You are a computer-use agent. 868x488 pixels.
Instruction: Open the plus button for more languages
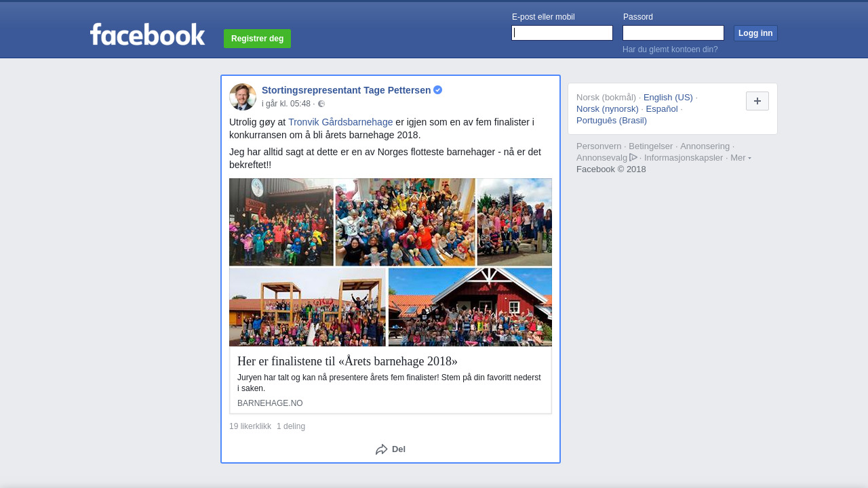757,101
